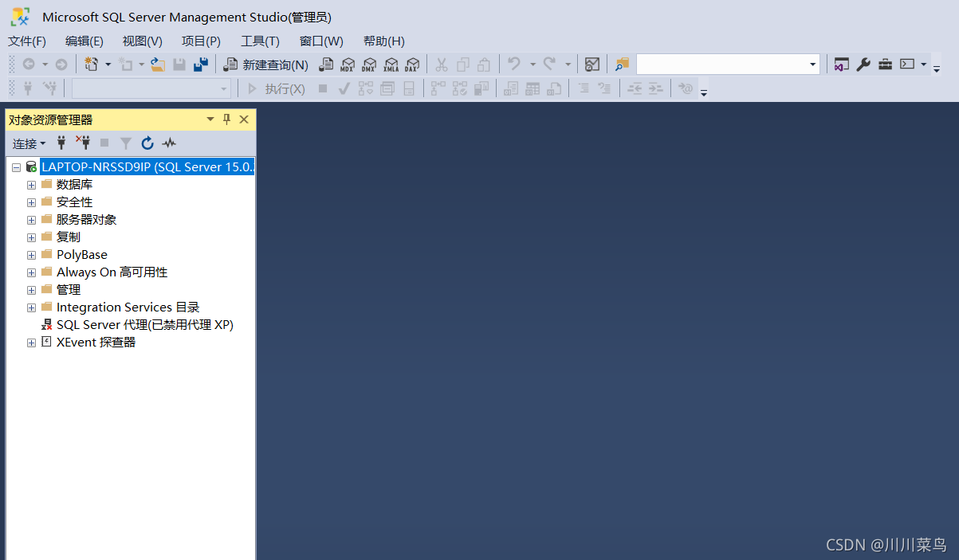Select the 安全性 tree item

(x=74, y=202)
